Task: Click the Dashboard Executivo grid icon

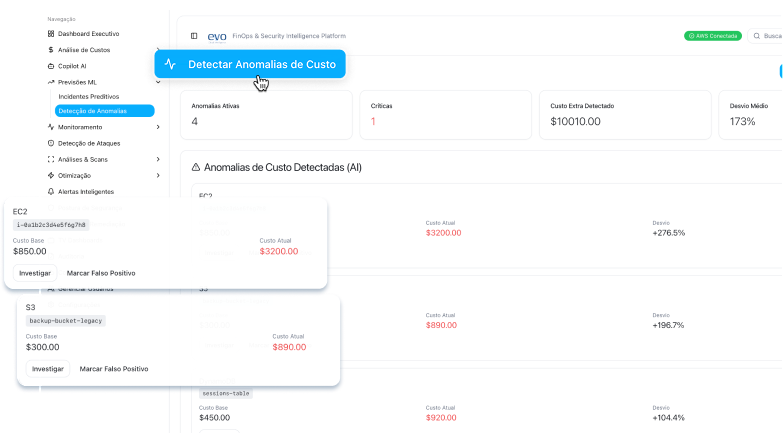Action: (x=50, y=34)
